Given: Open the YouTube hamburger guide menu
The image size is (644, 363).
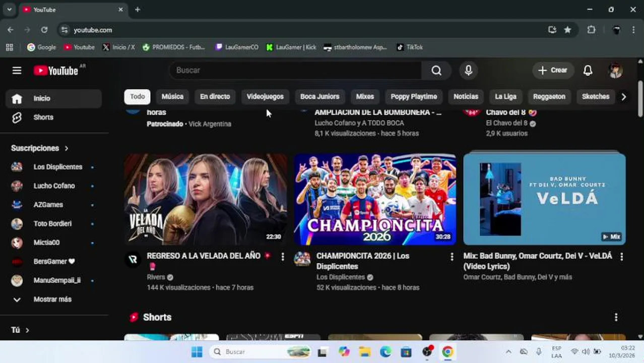Looking at the screenshot, I should click(x=17, y=70).
